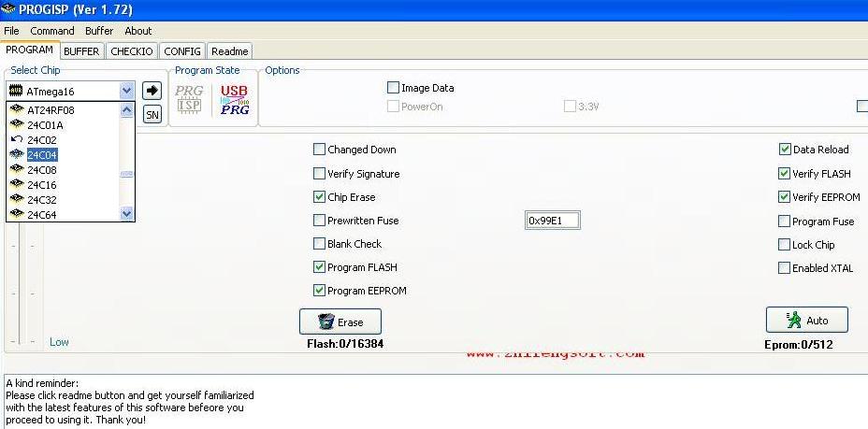
Task: Click the chip icon beside 24C16
Action: tap(17, 184)
